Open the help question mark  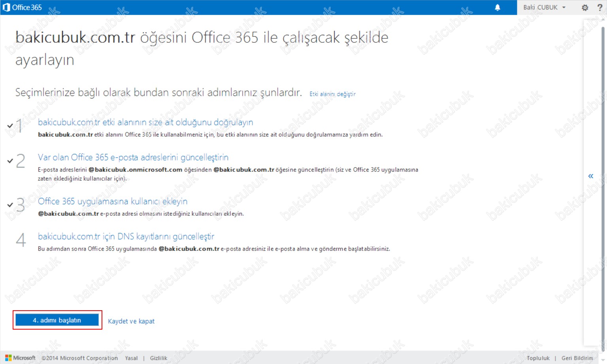(600, 8)
